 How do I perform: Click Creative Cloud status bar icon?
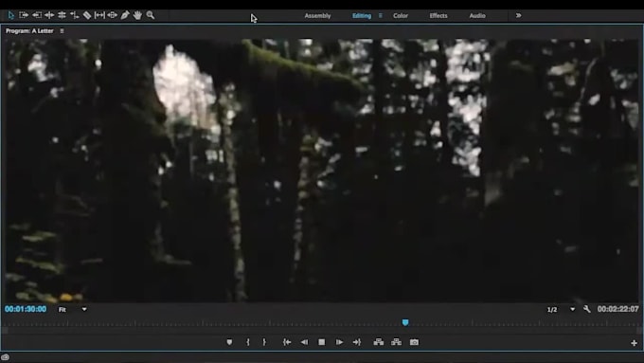point(5,357)
